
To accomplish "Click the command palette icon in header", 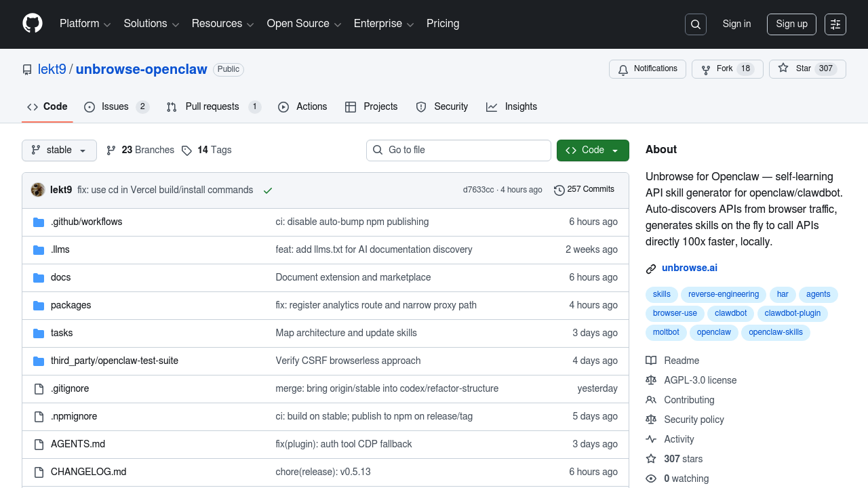I will click(835, 24).
